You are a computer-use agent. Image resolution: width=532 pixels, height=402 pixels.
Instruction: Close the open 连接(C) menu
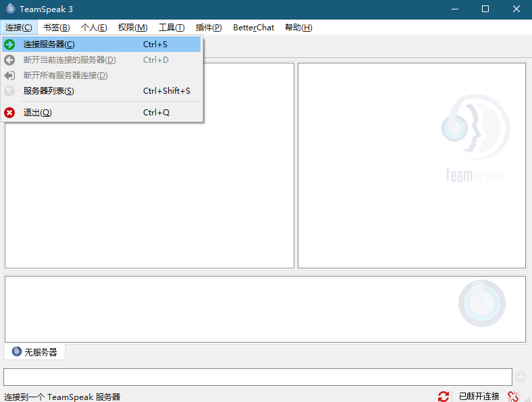(19, 28)
